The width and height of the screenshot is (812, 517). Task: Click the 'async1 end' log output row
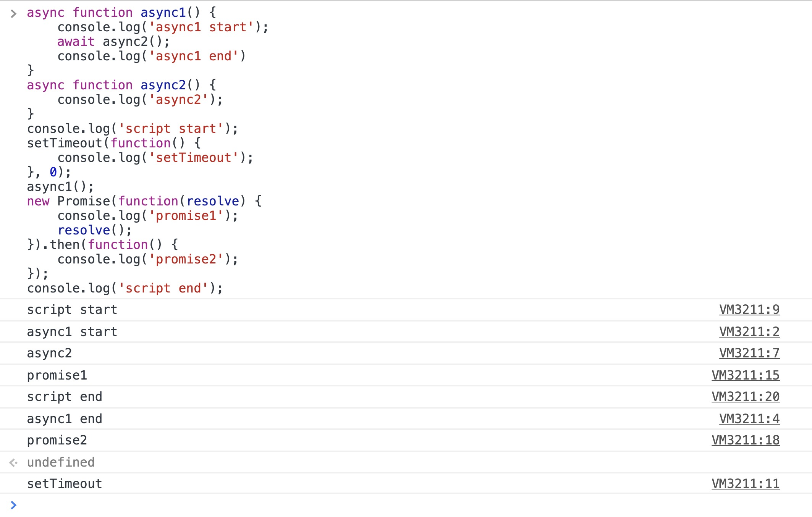pyautogui.click(x=64, y=419)
